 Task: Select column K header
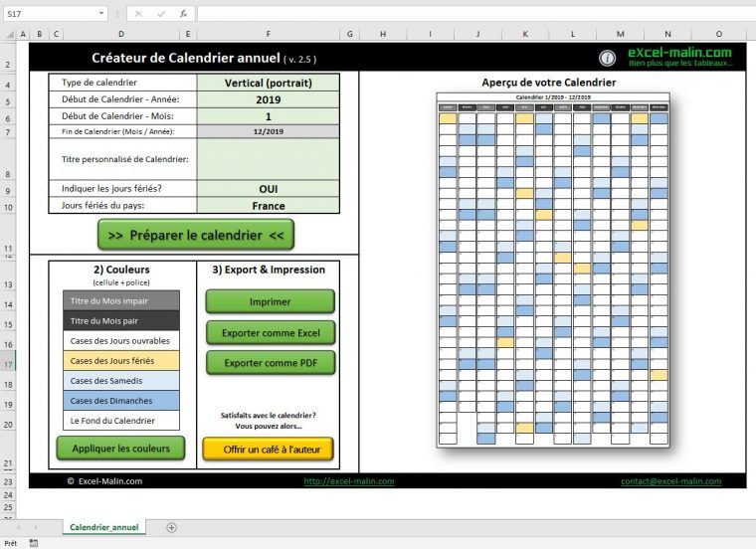(525, 34)
